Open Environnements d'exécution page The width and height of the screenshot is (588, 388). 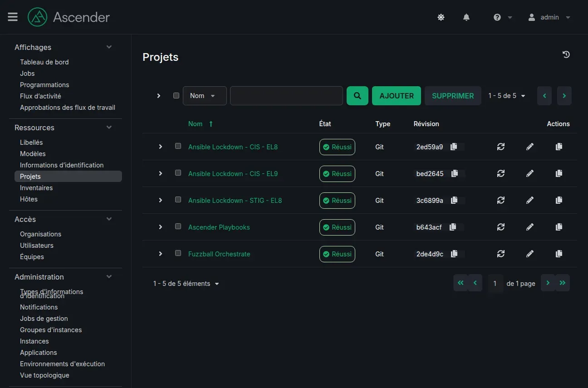[x=62, y=364]
